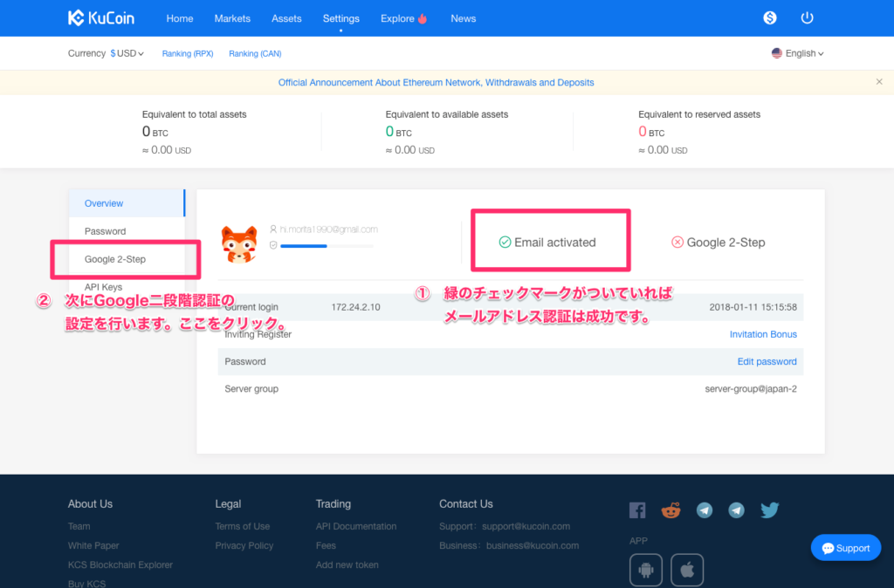894x588 pixels.
Task: Open the USD currency dropdown
Action: tap(127, 53)
